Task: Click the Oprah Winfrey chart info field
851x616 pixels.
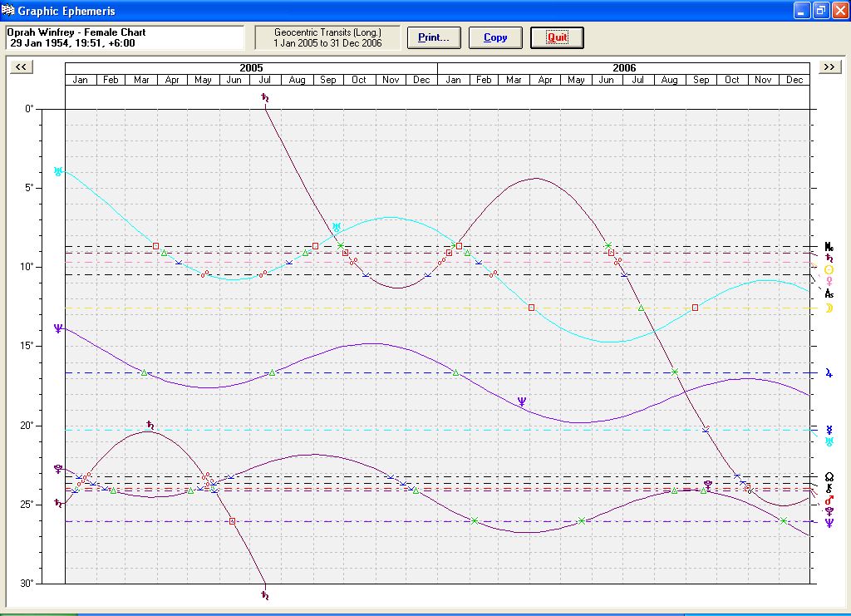Action: tap(125, 37)
